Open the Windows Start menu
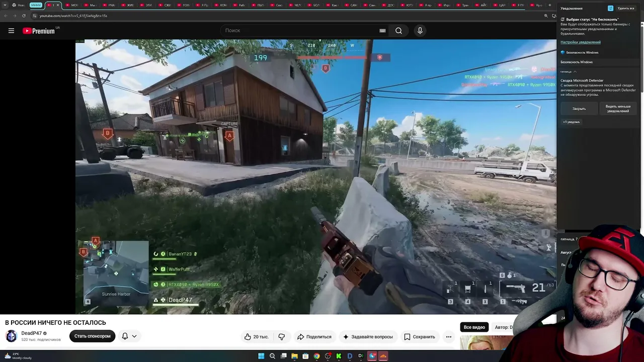 261,356
